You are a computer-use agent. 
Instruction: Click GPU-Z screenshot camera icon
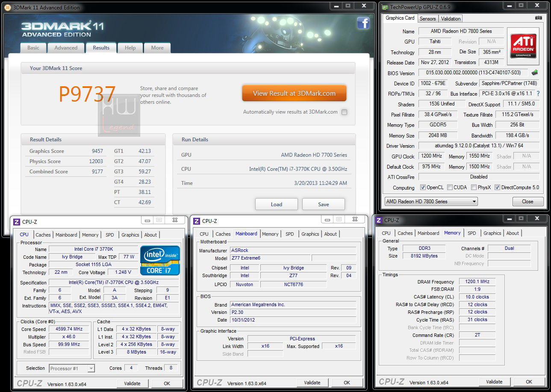click(x=538, y=18)
